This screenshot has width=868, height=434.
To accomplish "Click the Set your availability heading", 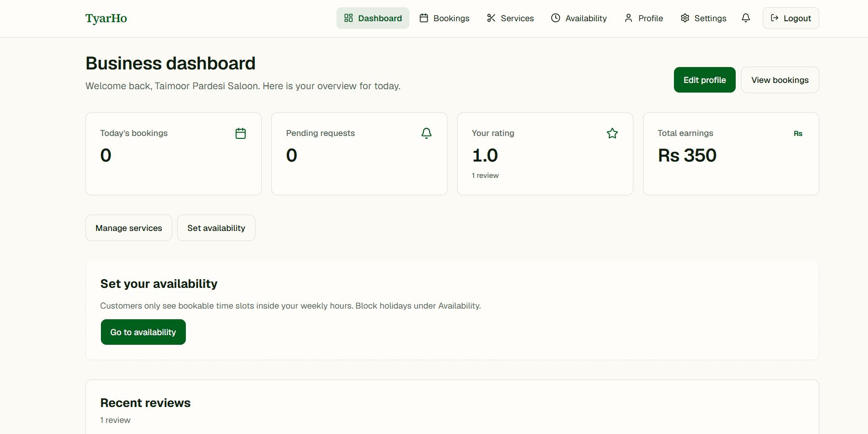I will [159, 284].
